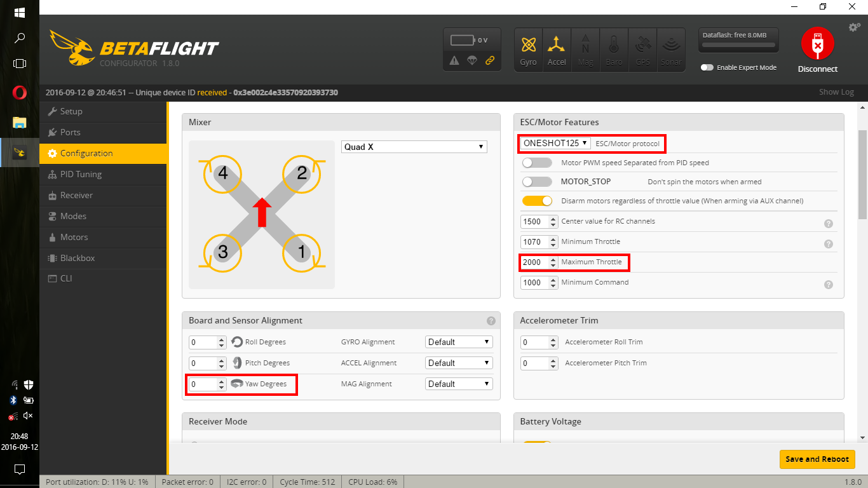The width and height of the screenshot is (868, 488).
Task: Click the Maximum Throttle input field
Action: [534, 262]
